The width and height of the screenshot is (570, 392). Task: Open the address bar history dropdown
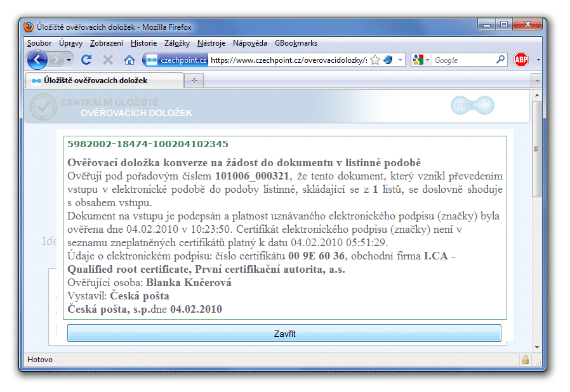click(x=400, y=60)
